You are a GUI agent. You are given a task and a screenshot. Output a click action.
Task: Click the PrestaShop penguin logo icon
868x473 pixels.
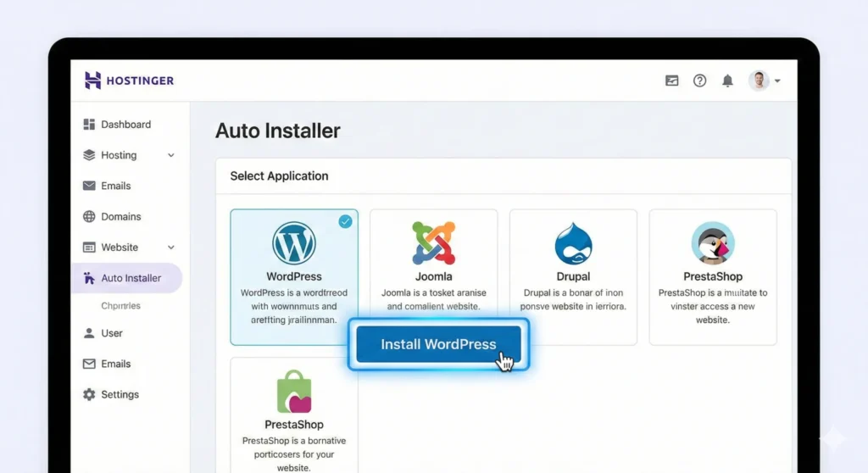tap(712, 242)
